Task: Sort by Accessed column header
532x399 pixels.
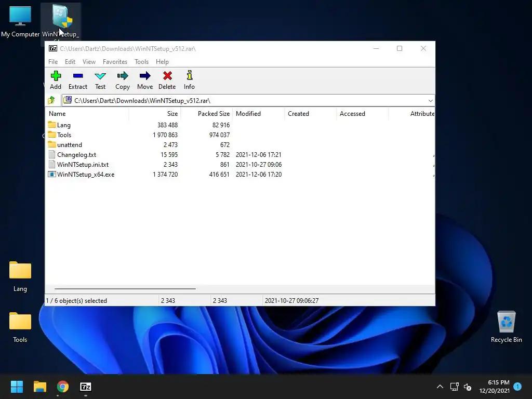Action: tap(362, 114)
